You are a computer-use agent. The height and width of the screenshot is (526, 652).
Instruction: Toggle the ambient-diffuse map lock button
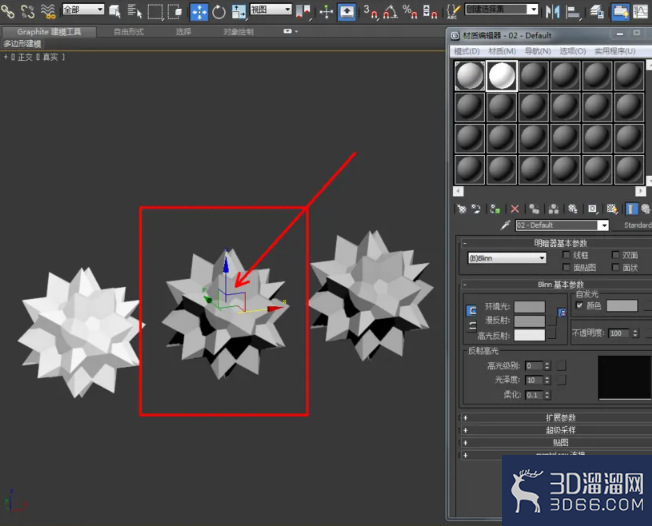[561, 313]
